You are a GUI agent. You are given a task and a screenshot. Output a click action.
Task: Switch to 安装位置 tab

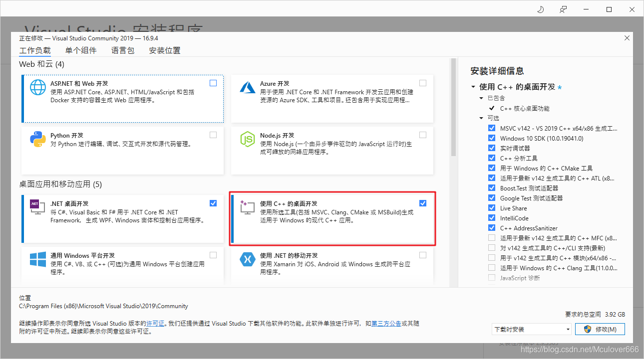click(x=165, y=50)
